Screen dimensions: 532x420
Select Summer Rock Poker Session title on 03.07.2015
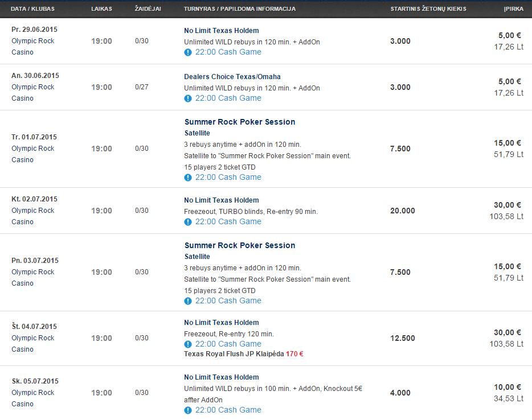[240, 245]
